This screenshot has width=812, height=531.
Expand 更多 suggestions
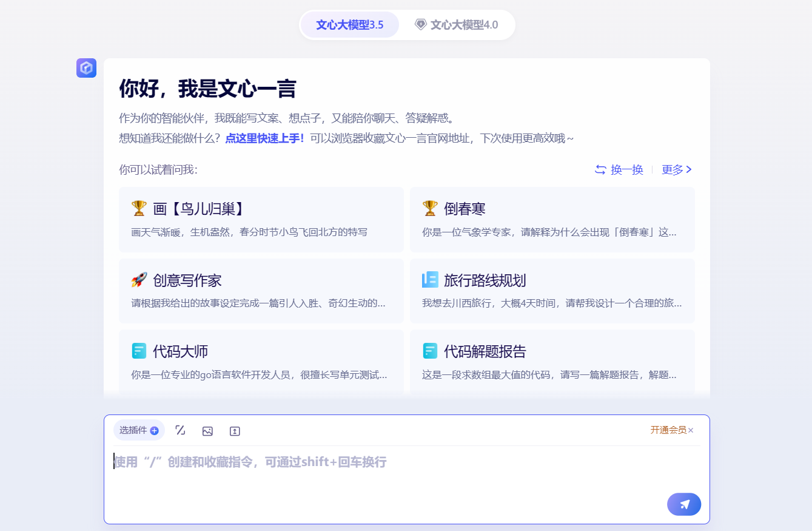tap(677, 170)
